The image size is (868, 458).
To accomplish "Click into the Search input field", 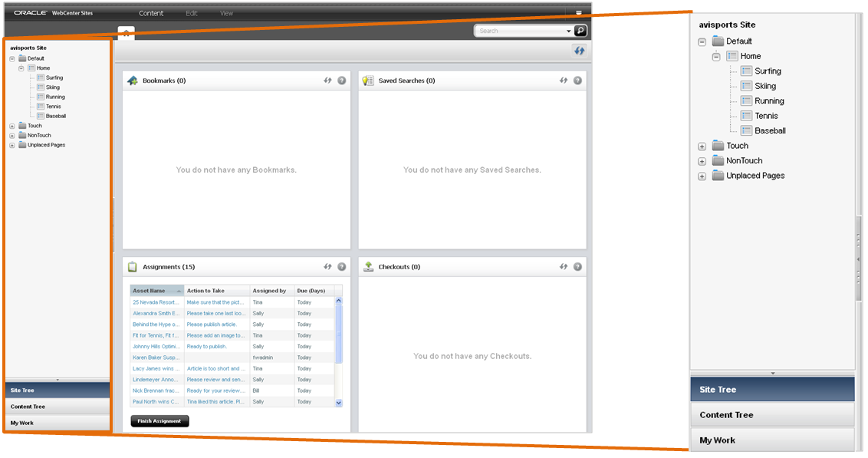I will click(521, 31).
